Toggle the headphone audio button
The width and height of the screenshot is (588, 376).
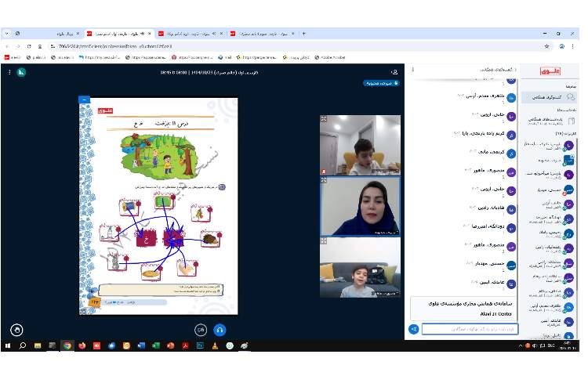click(220, 330)
